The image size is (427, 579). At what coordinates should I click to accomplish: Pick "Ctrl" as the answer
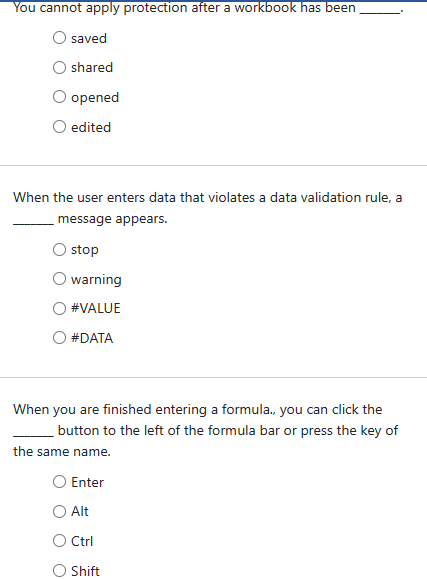(59, 541)
